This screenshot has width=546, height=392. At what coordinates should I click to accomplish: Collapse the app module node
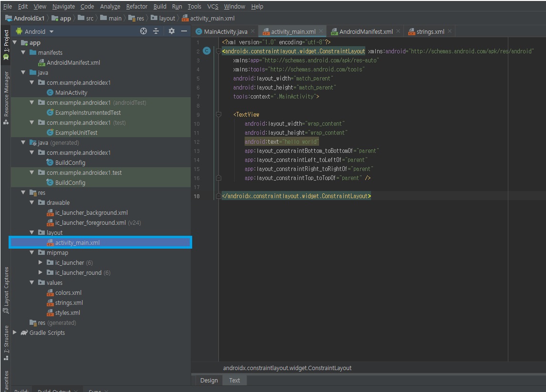coord(15,42)
